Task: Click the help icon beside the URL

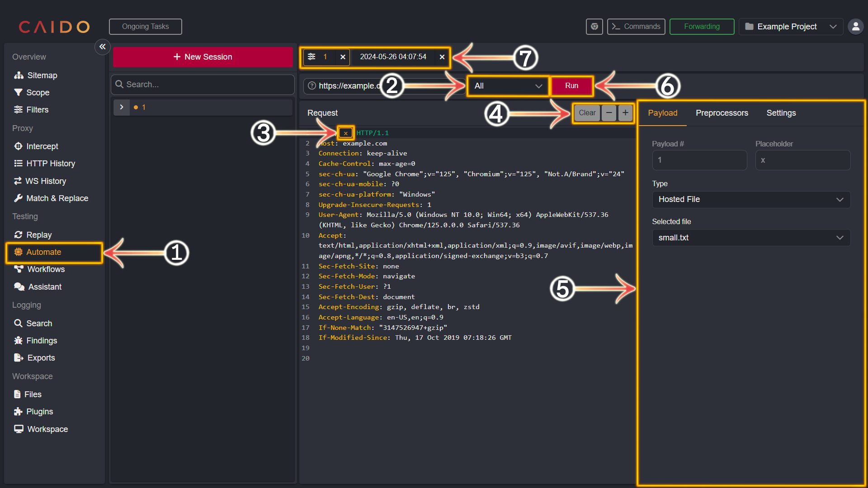Action: [x=312, y=86]
